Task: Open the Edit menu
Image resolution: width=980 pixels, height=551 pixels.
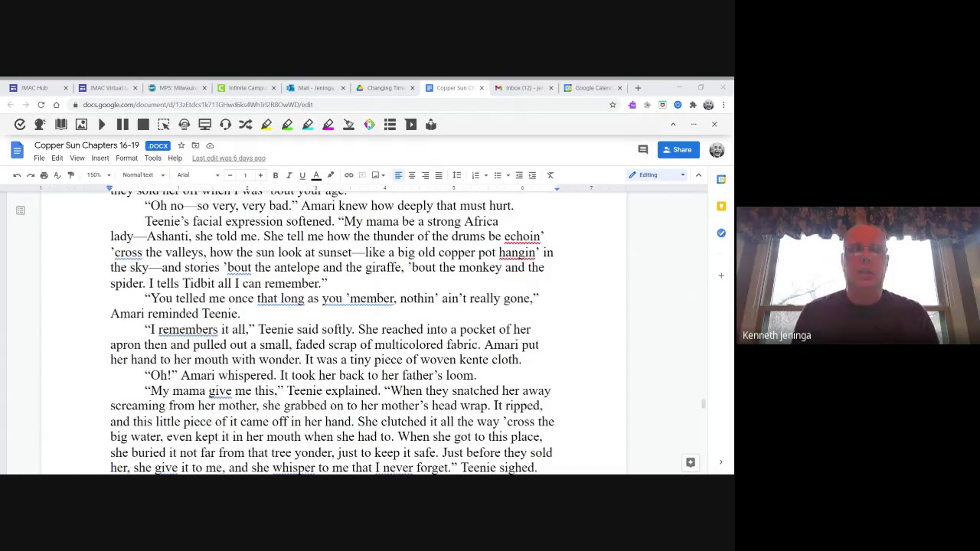Action: pyautogui.click(x=57, y=158)
